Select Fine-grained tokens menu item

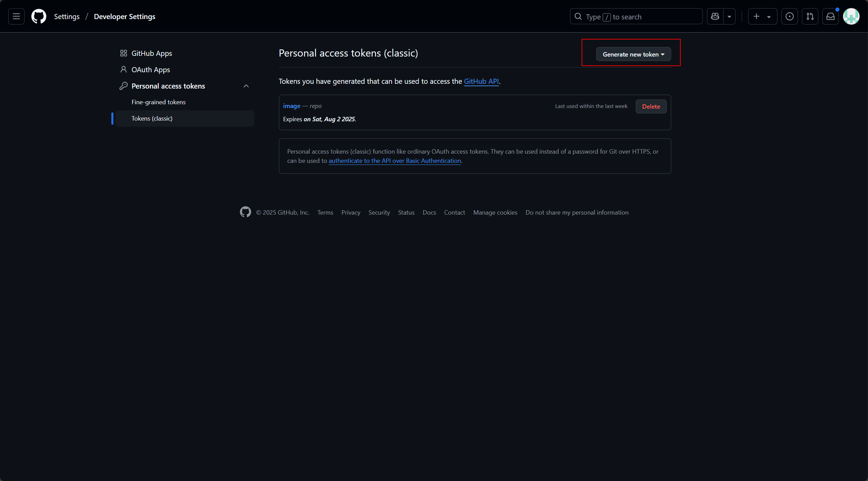pyautogui.click(x=158, y=102)
